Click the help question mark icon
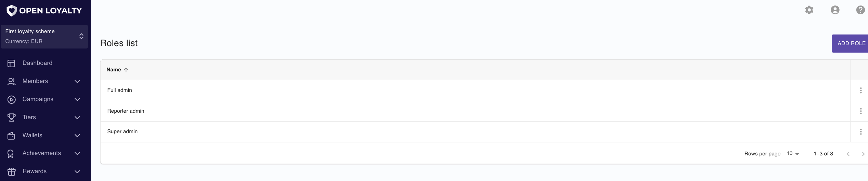 [x=861, y=10]
